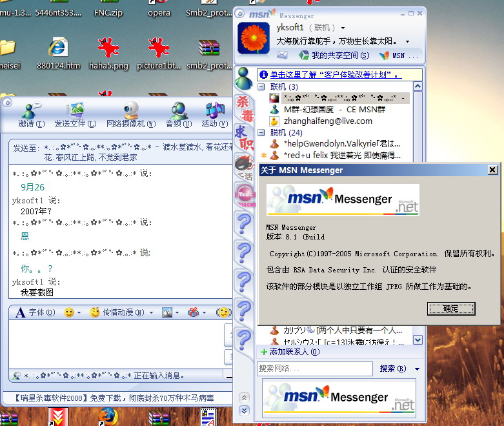504x426 pixels.
Task: Select the highlighted online contact with flower symbols
Action: [339, 97]
